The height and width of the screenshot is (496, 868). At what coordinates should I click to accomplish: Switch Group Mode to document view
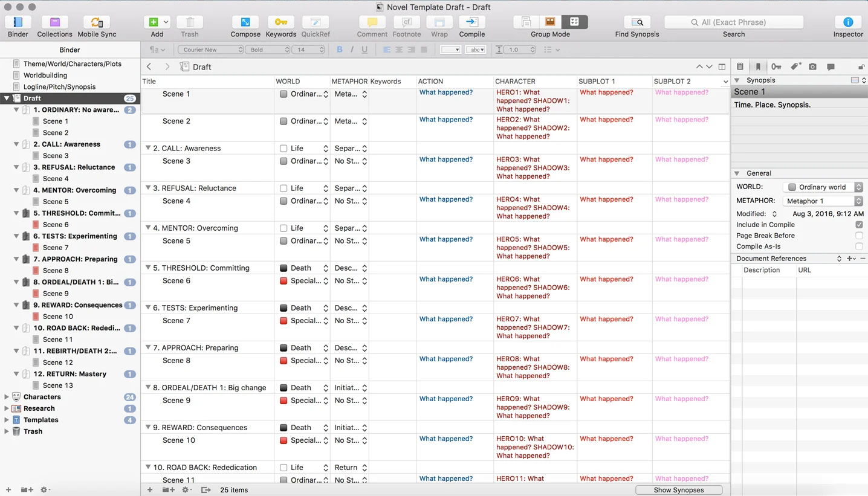526,22
